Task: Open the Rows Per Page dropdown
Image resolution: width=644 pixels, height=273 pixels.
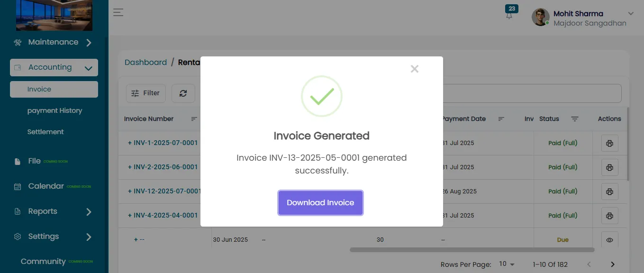Action: coord(507,264)
